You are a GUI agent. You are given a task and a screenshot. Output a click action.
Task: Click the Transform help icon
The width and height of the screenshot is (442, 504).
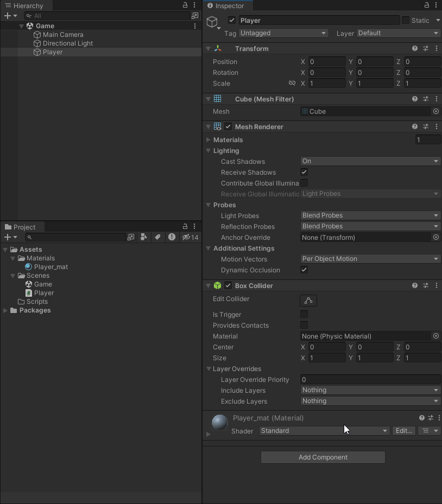click(414, 48)
